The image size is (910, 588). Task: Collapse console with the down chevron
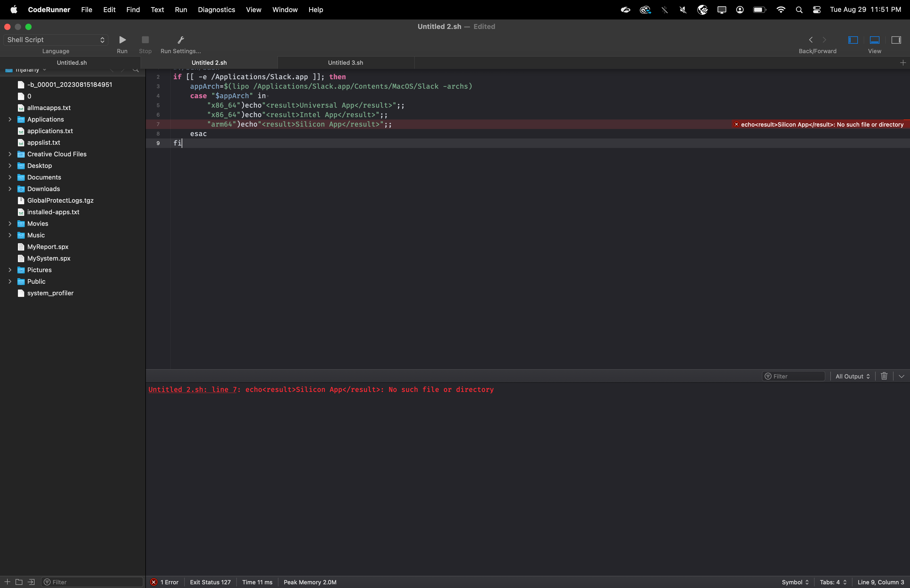pos(902,376)
